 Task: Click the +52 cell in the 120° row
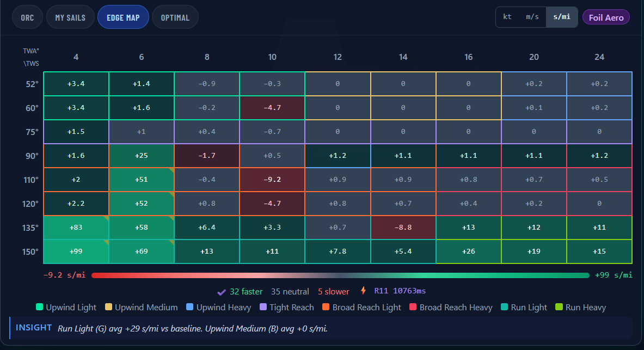tap(142, 204)
